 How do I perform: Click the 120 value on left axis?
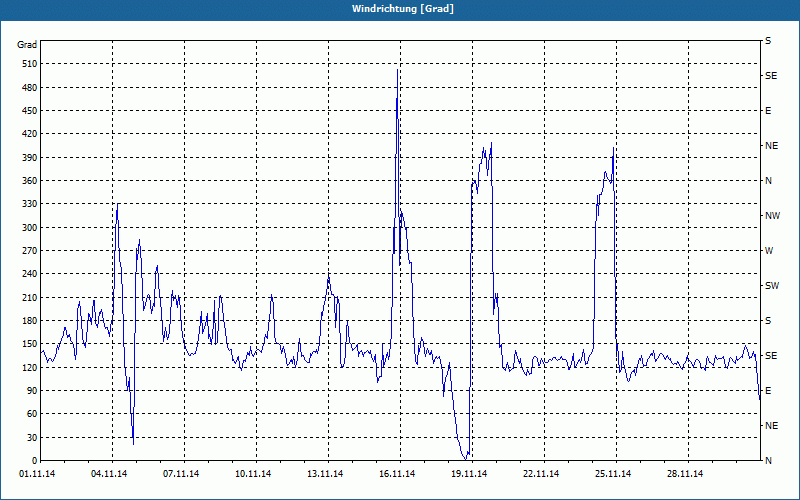[31, 367]
